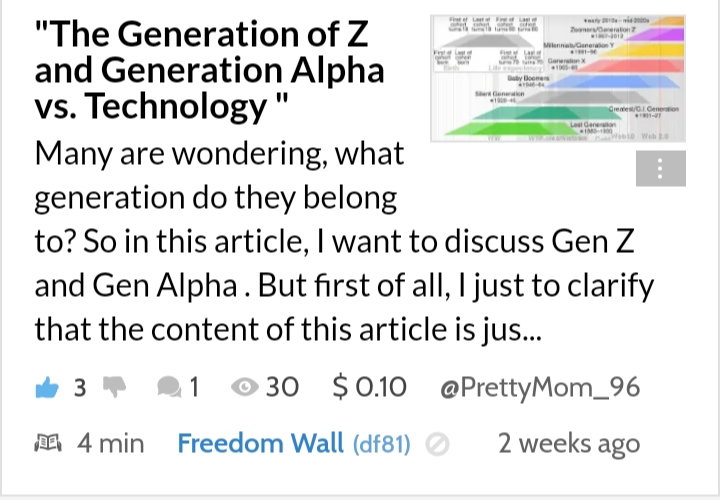Like the article with the thumbs-up icon
This screenshot has width=720, height=500.
tap(47, 388)
